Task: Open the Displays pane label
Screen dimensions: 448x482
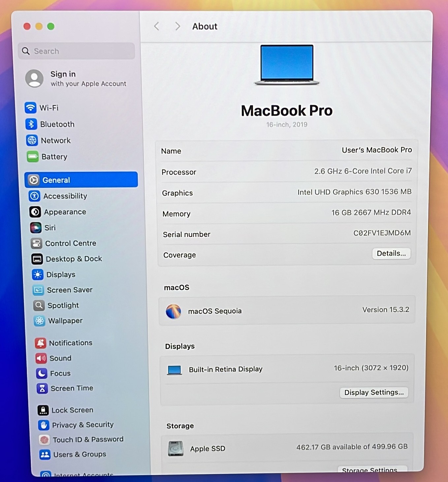Action: click(61, 274)
